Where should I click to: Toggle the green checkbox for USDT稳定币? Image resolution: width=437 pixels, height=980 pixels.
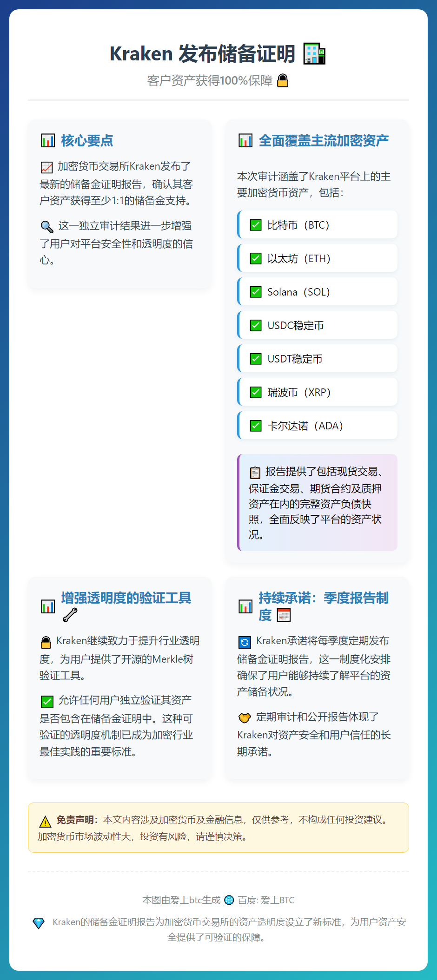pyautogui.click(x=256, y=359)
